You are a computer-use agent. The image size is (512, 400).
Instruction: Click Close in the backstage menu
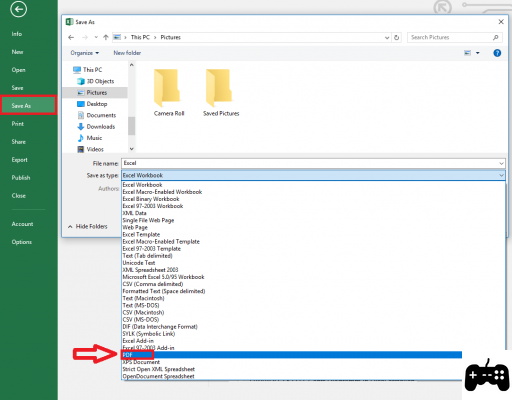[18, 196]
